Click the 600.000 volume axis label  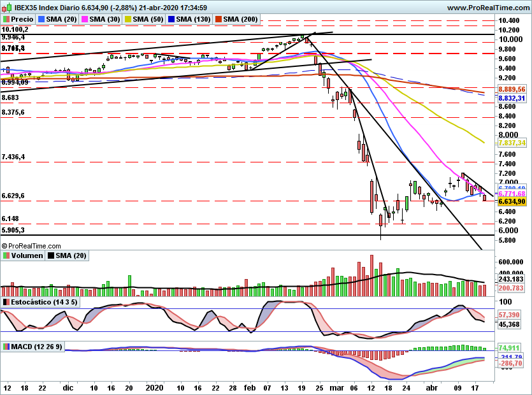click(510, 262)
